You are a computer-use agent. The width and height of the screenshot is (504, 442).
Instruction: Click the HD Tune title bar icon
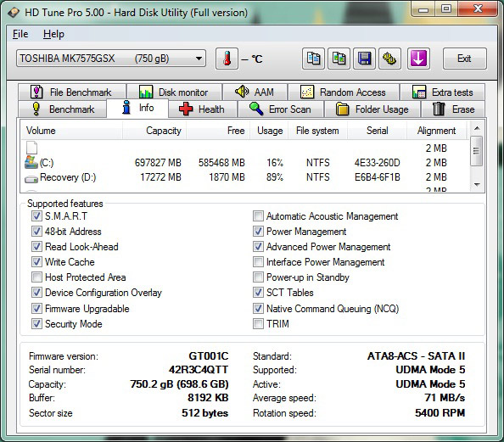pyautogui.click(x=14, y=13)
